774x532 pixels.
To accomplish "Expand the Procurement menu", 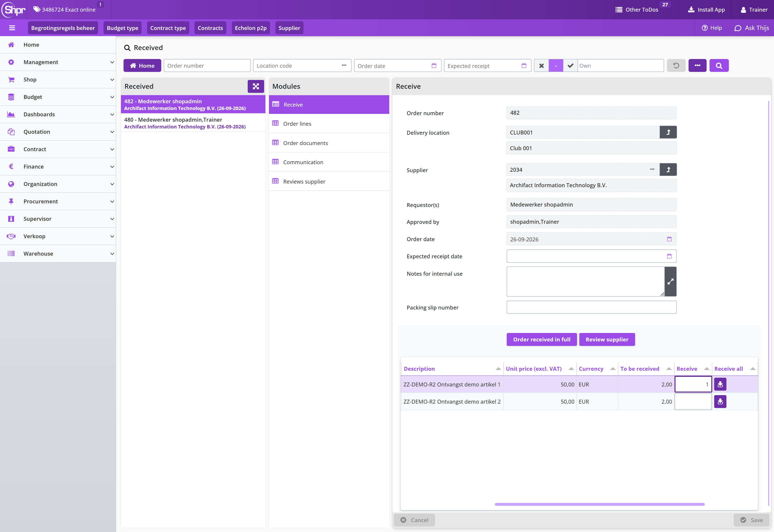I will coord(58,201).
